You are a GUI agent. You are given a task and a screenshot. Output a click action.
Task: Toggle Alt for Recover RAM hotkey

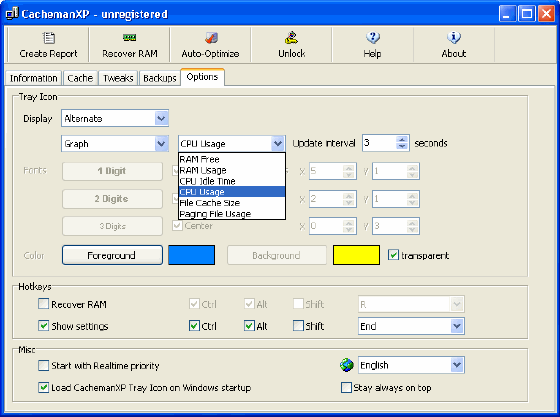point(249,304)
